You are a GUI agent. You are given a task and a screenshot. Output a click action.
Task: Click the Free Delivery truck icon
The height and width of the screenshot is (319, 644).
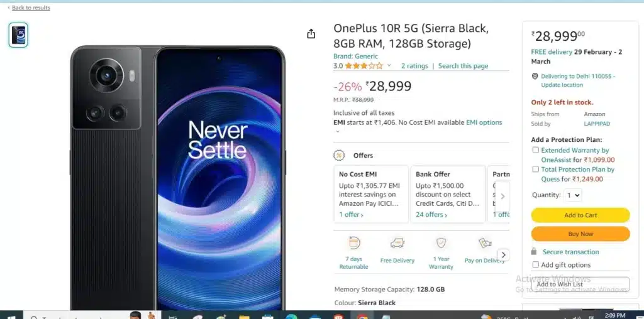click(397, 244)
